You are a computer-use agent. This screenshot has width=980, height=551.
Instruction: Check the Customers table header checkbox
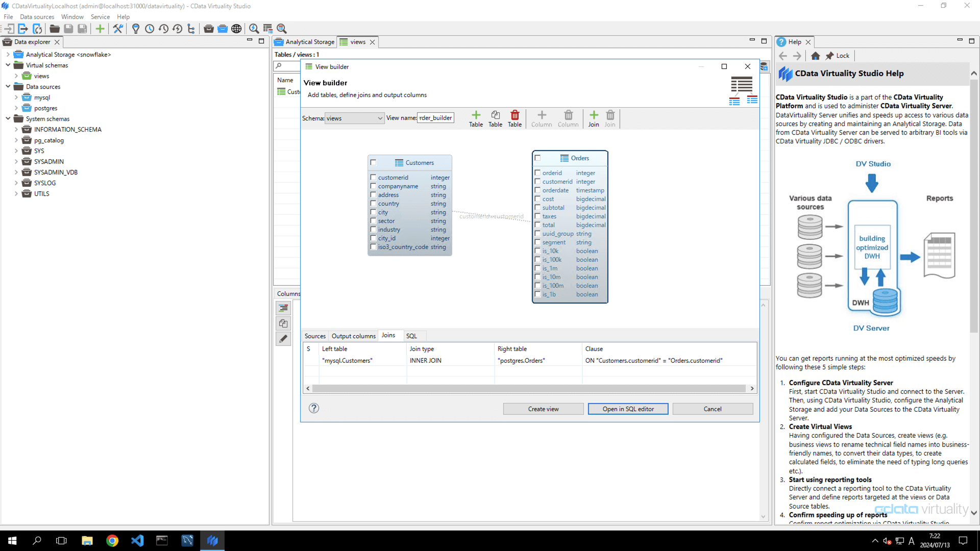coord(373,162)
